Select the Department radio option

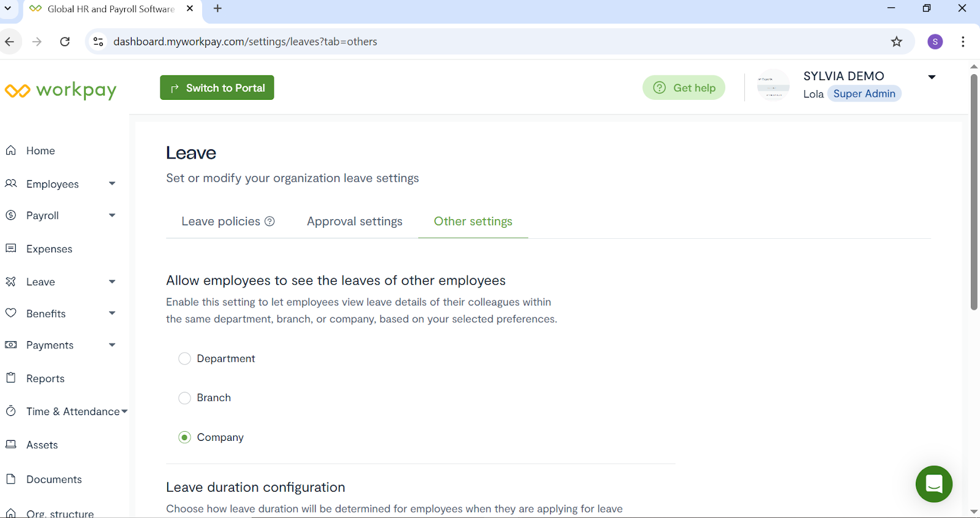pos(184,359)
